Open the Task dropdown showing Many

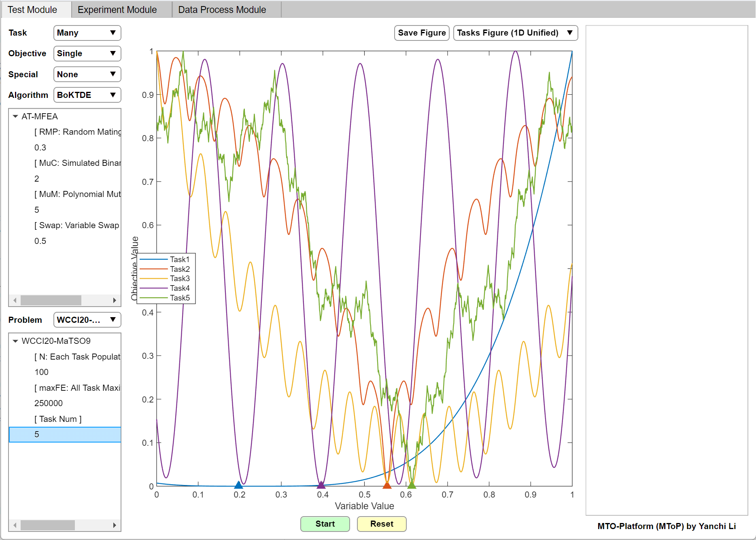click(x=87, y=33)
